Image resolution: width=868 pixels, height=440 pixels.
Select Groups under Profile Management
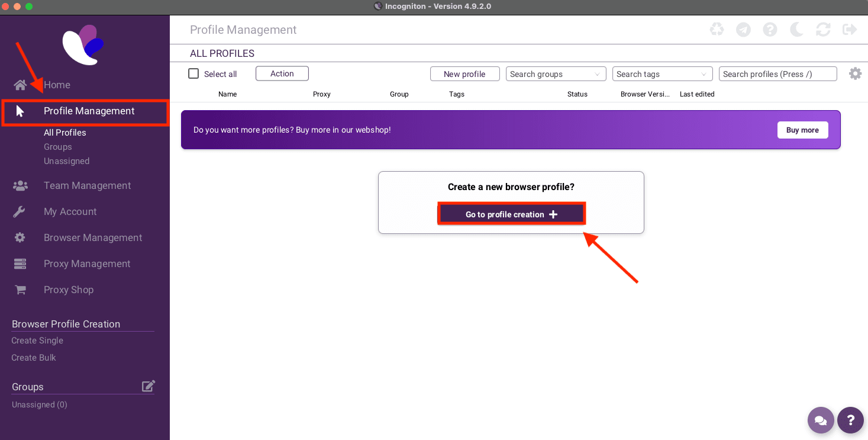click(x=57, y=146)
